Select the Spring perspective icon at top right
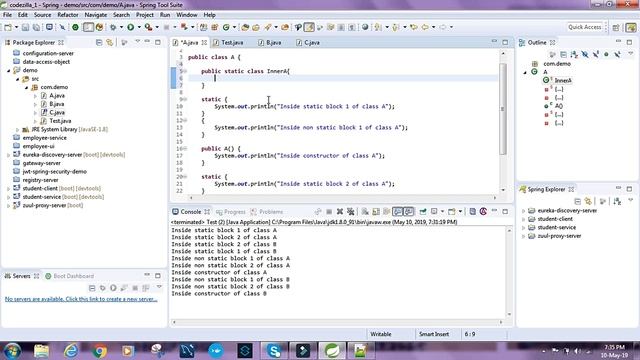 pyautogui.click(x=631, y=27)
